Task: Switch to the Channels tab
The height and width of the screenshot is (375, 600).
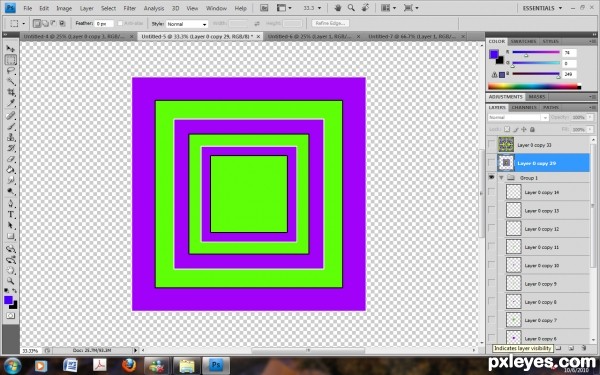Action: point(523,108)
